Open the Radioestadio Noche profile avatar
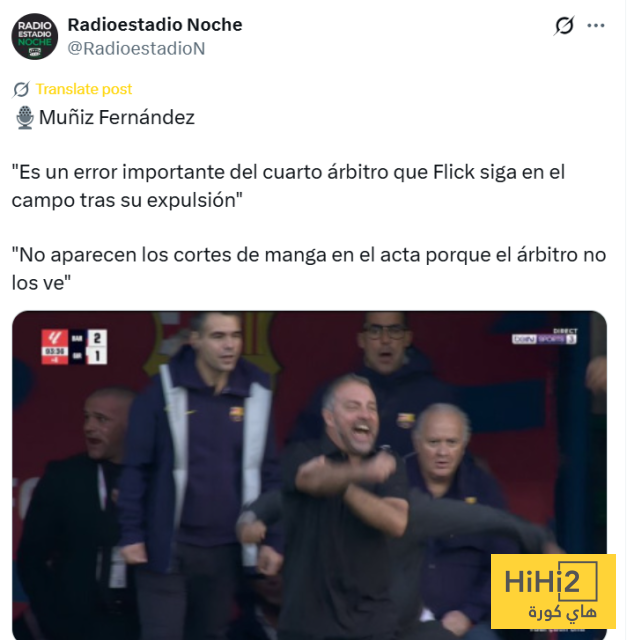Screen dimensions: 627x640 35,36
